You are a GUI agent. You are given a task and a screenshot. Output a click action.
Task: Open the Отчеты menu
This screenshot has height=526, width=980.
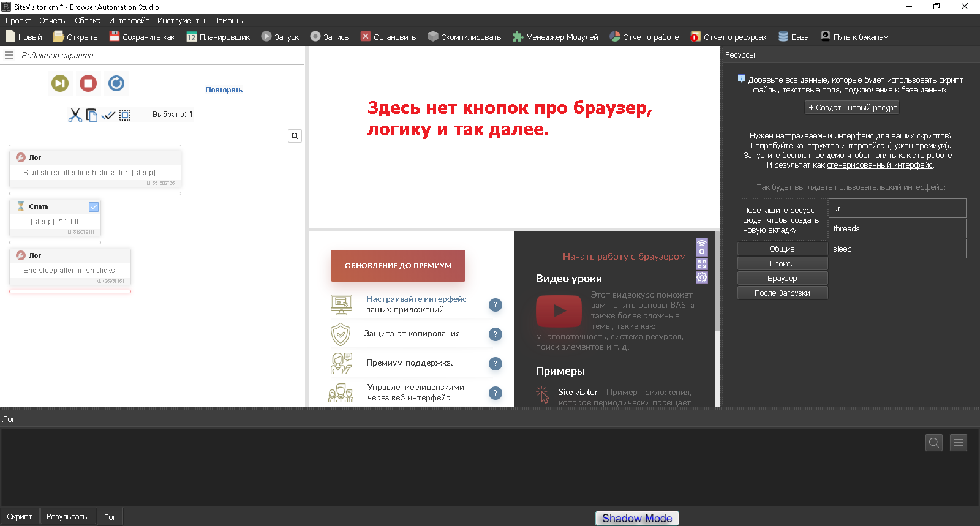53,20
